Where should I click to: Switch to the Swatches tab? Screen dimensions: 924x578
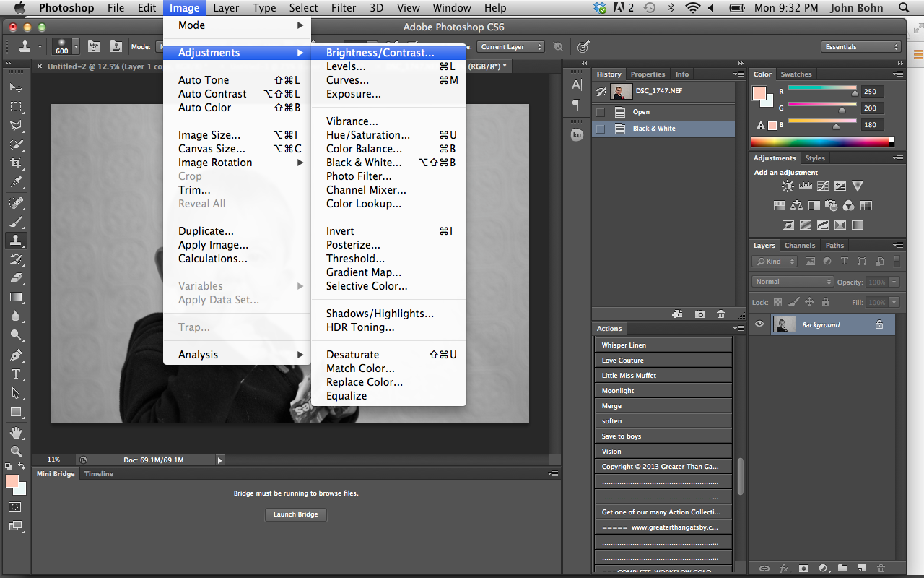[x=796, y=74]
